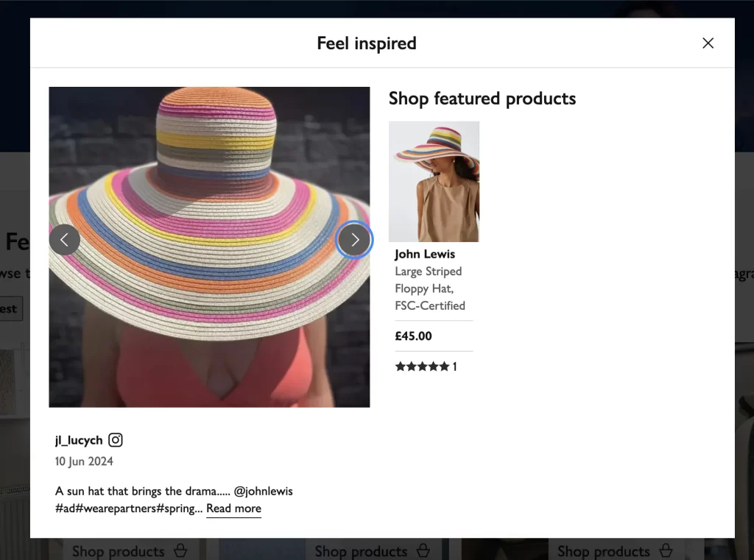
Task: Expand the caption with Read more
Action: tap(233, 508)
